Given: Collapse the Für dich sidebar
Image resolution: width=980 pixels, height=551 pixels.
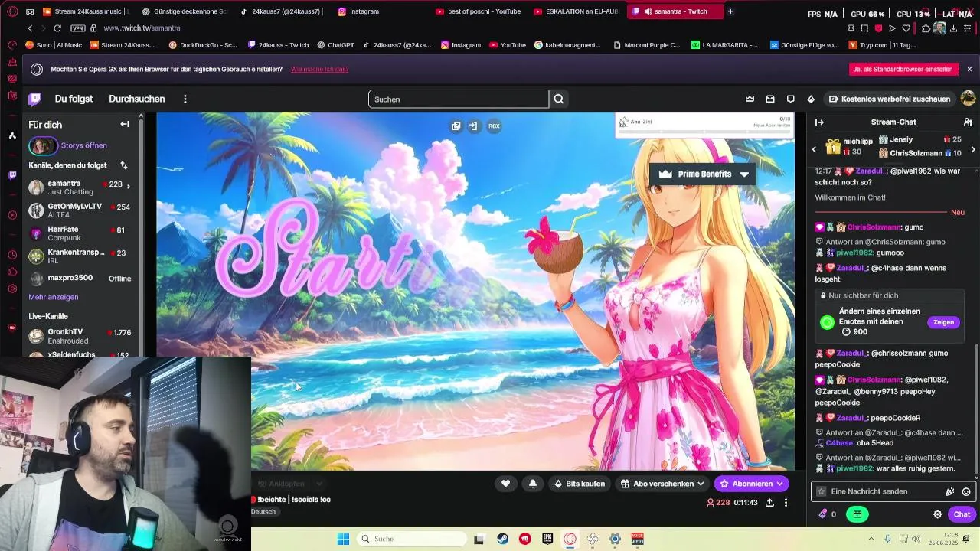Looking at the screenshot, I should point(124,124).
